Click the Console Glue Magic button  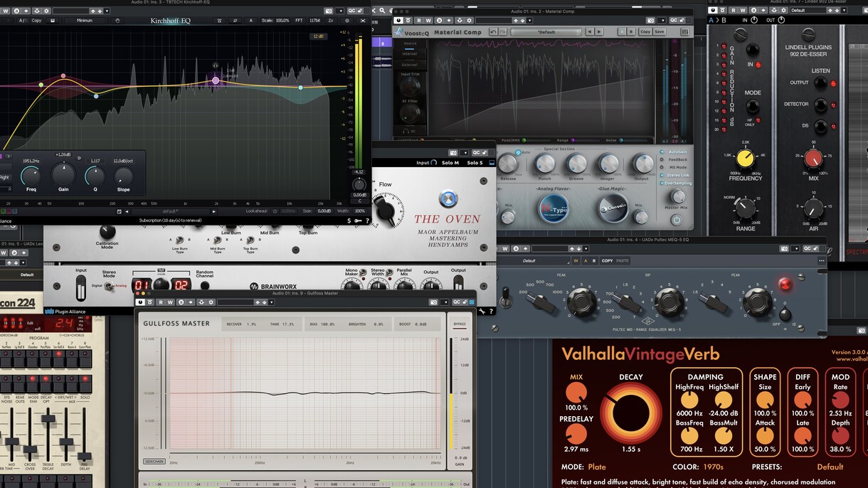(x=613, y=208)
